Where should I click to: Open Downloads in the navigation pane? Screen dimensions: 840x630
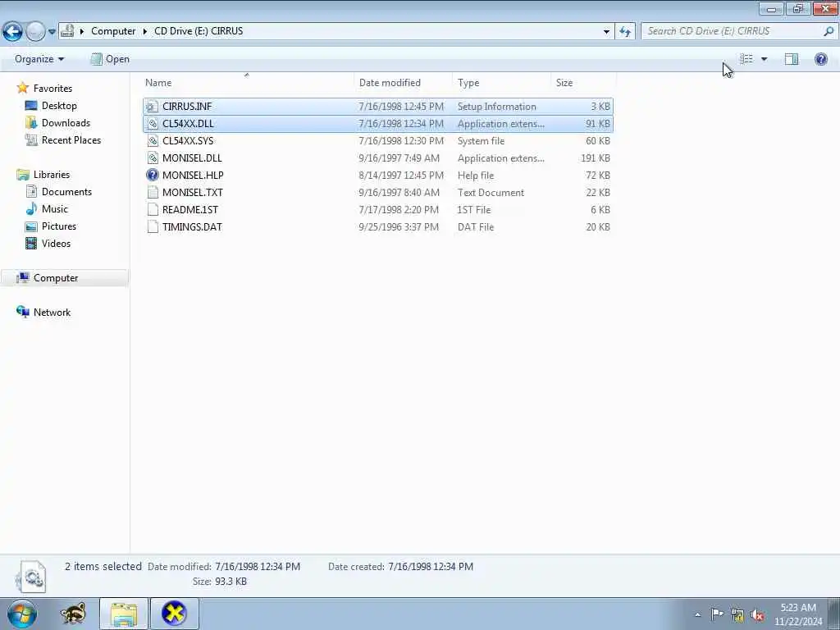pyautogui.click(x=58, y=123)
